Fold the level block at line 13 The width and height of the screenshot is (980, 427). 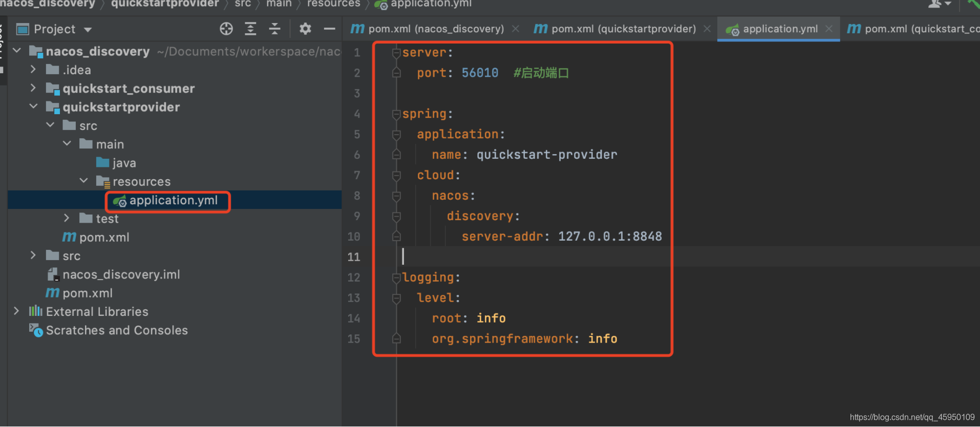396,298
